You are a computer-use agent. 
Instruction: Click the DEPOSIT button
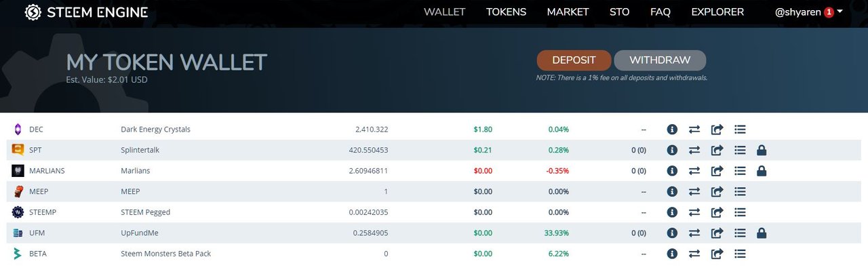point(574,60)
